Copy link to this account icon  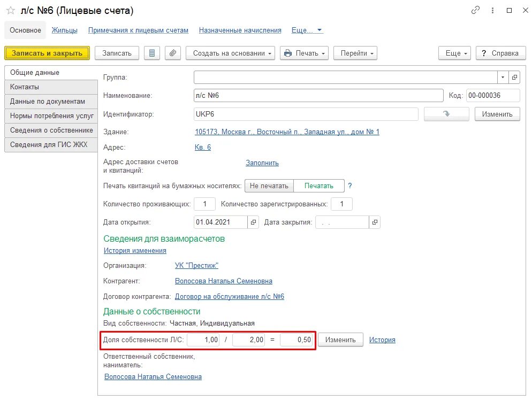click(x=475, y=10)
